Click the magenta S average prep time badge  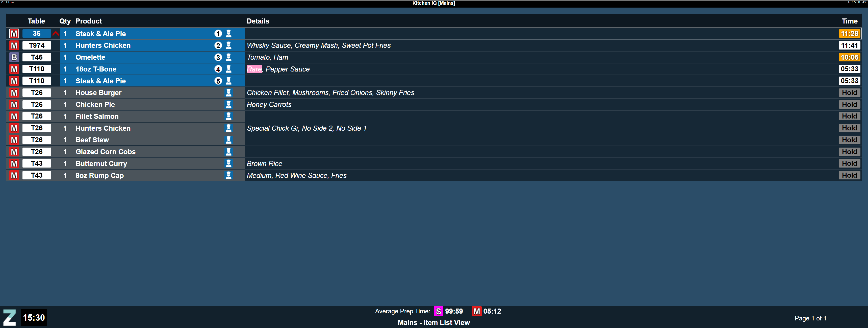438,311
